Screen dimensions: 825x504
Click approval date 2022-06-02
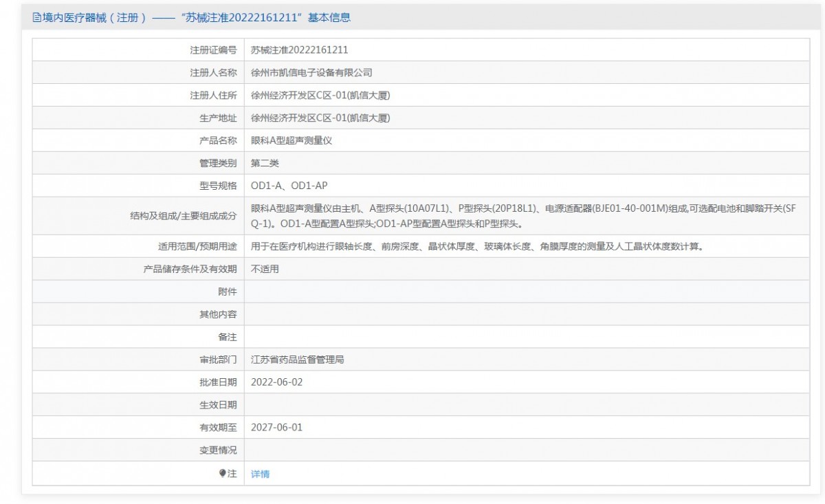coord(276,382)
